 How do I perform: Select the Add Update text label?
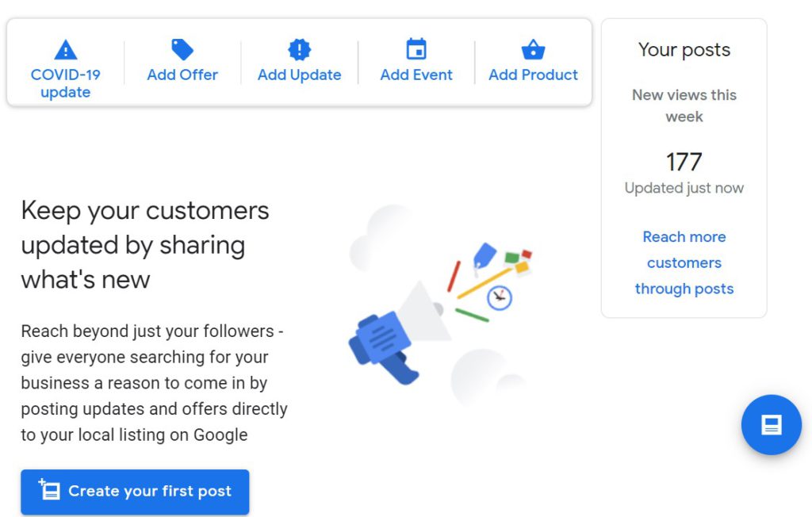click(299, 75)
